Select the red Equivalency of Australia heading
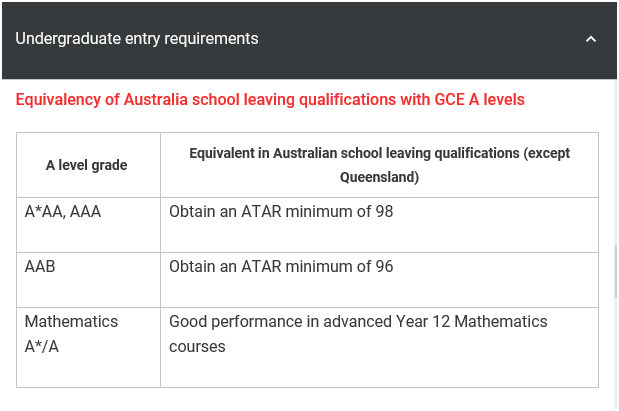Viewport: 619px width, 411px height. (x=270, y=99)
